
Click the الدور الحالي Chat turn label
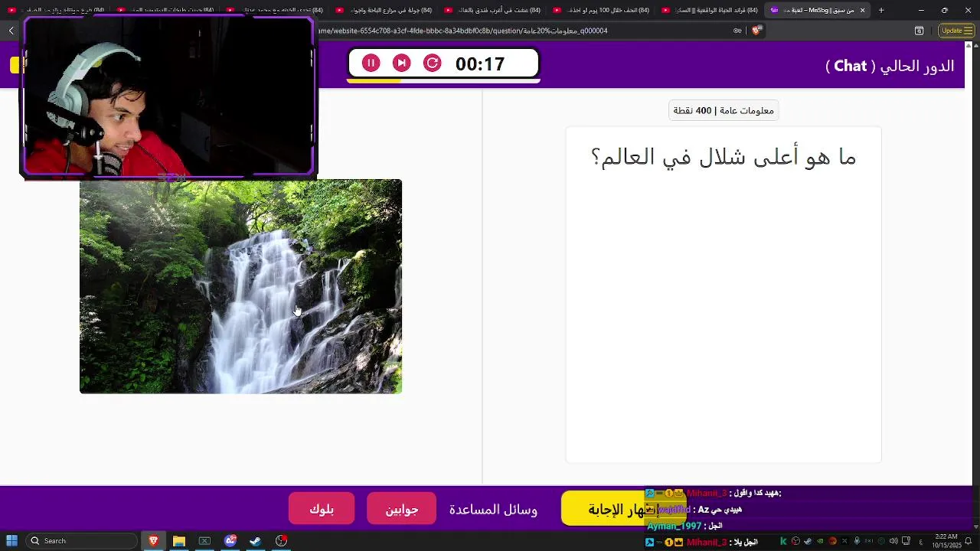pos(890,66)
